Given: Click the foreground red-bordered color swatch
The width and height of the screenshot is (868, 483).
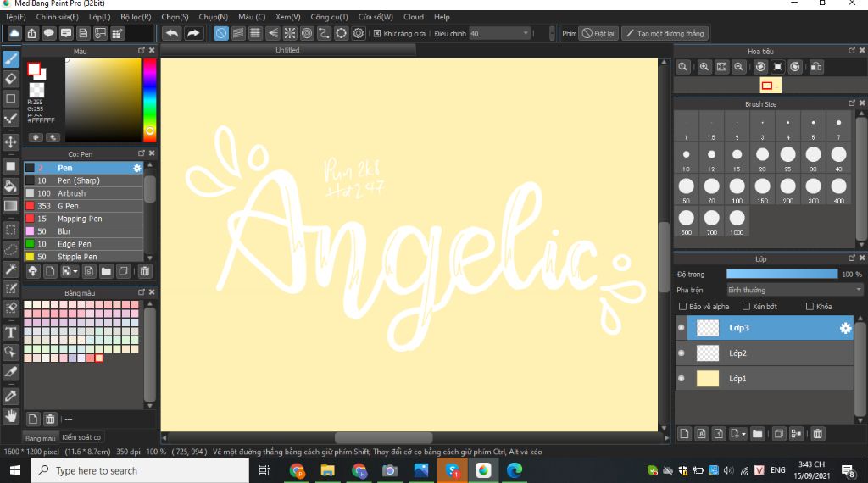Looking at the screenshot, I should (34, 69).
